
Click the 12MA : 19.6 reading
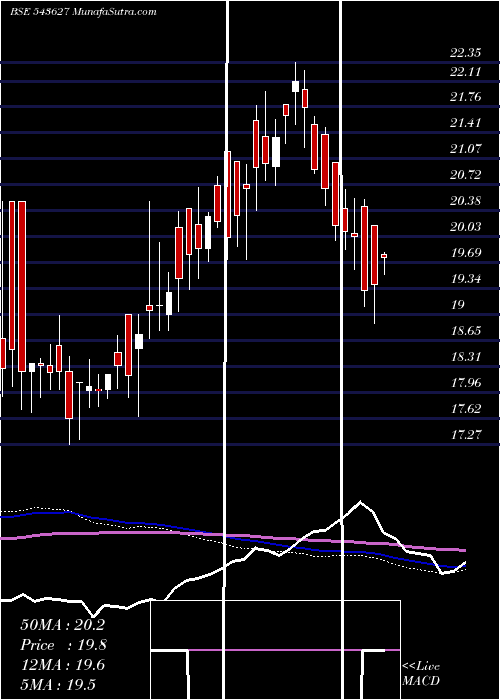point(62,665)
